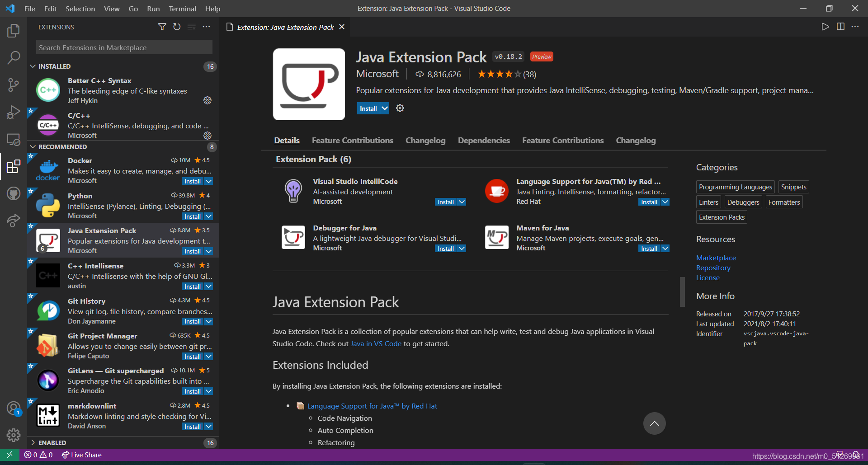The image size is (868, 465).
Task: Open Language Support for Java by Red Hat link
Action: (x=372, y=406)
